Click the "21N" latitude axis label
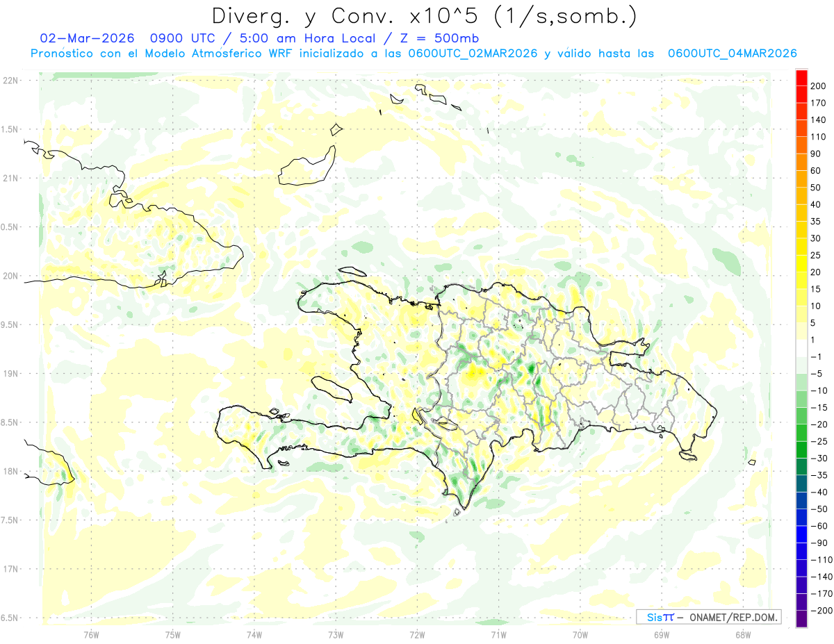The width and height of the screenshot is (834, 644). pos(10,178)
